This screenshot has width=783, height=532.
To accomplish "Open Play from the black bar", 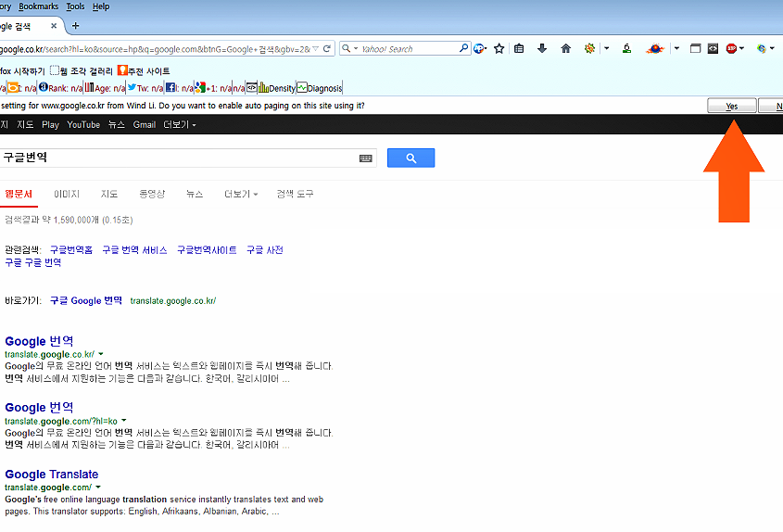I will click(50, 124).
